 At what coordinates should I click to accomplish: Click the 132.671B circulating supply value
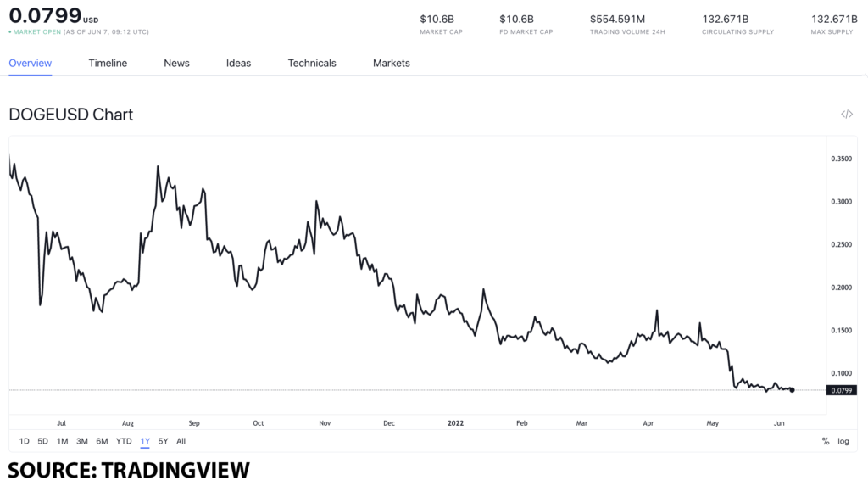coord(726,20)
